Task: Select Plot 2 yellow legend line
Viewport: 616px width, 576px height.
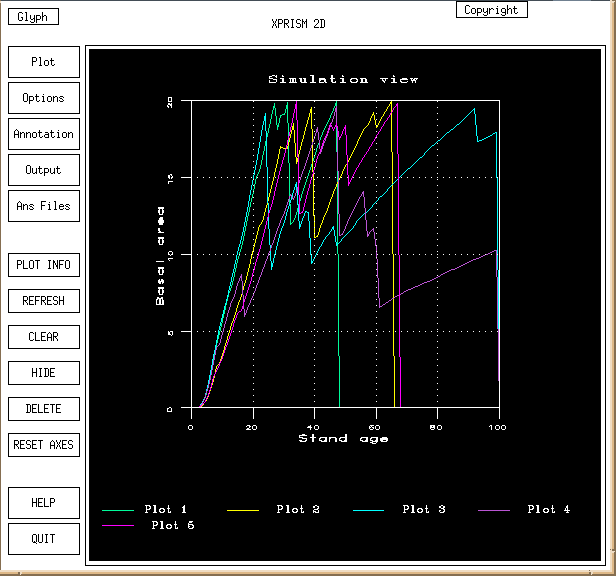Action: pos(243,510)
